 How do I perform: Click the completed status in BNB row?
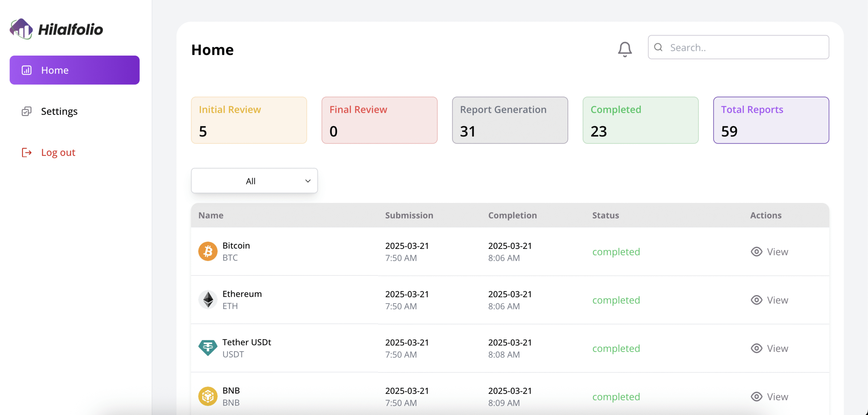point(616,397)
